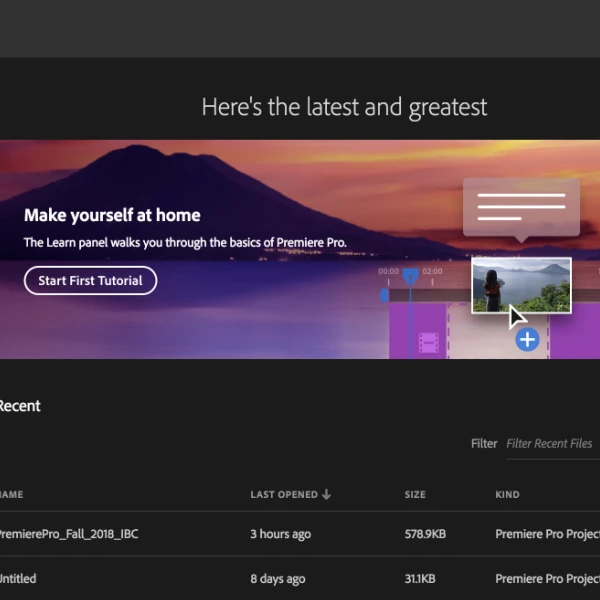Click the Recent section heading
The height and width of the screenshot is (600, 600).
point(20,406)
